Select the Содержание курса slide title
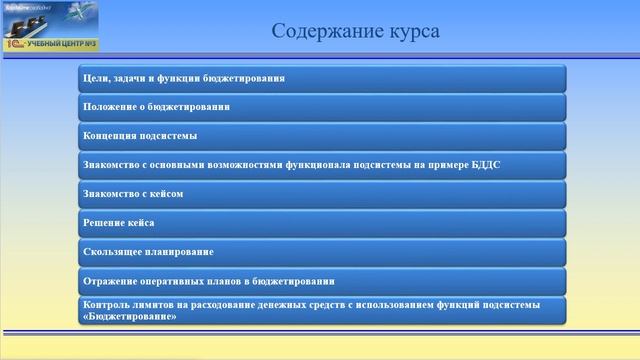 click(x=356, y=31)
